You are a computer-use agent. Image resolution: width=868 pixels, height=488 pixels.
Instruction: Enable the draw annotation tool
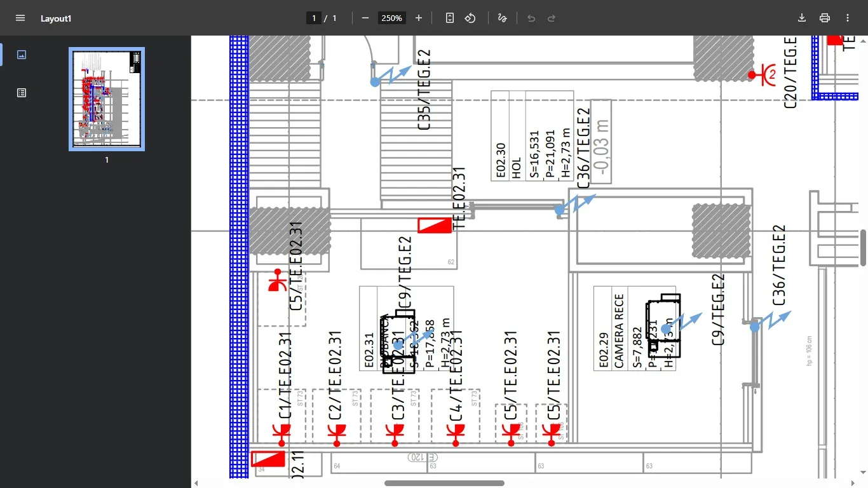pos(502,18)
